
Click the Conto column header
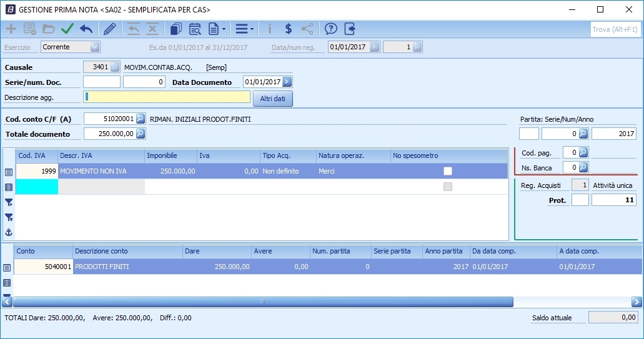pyautogui.click(x=43, y=251)
